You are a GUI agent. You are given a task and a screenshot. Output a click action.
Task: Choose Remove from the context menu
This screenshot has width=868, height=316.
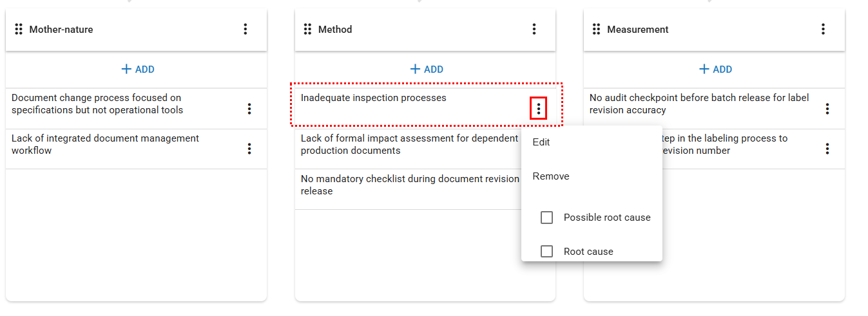click(551, 176)
